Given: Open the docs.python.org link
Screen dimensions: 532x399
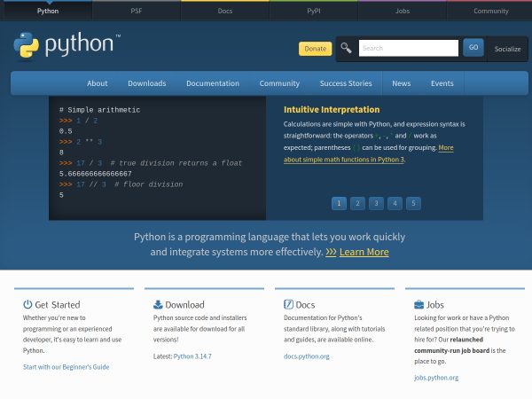Looking at the screenshot, I should [x=307, y=356].
